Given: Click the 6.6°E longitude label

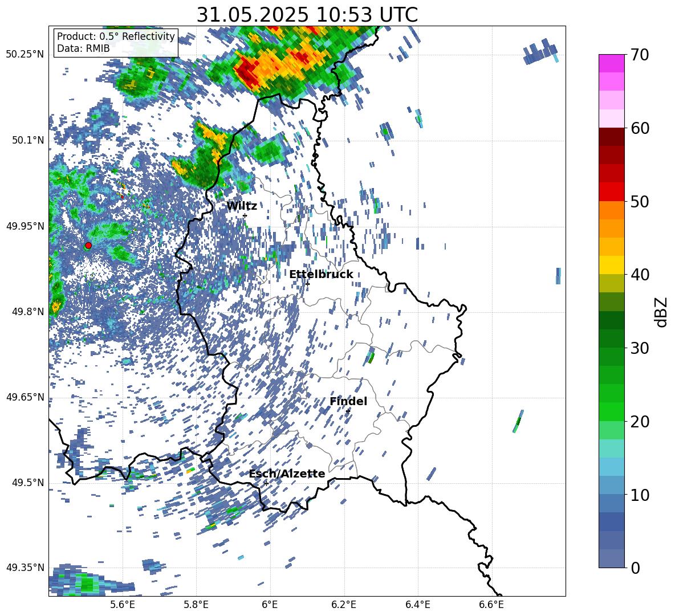Looking at the screenshot, I should pos(491,605).
